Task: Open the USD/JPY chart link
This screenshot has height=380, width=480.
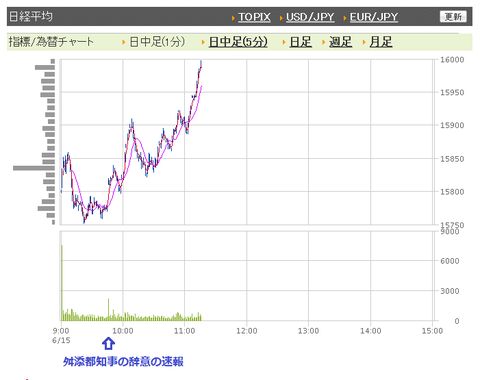Action: tap(310, 17)
